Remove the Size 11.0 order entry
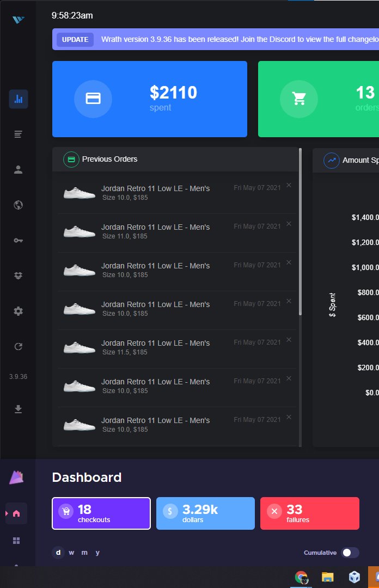 click(x=289, y=224)
